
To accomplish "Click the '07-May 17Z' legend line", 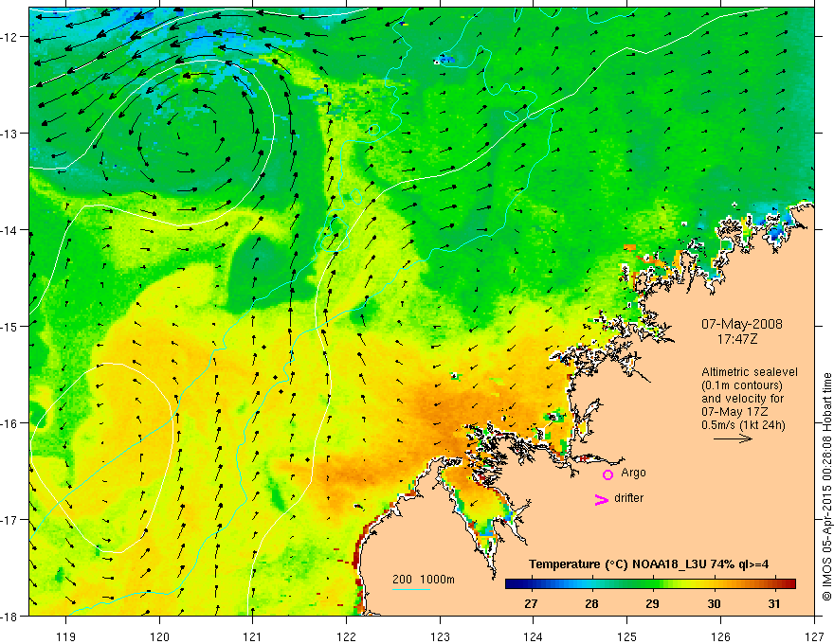I will (x=734, y=412).
